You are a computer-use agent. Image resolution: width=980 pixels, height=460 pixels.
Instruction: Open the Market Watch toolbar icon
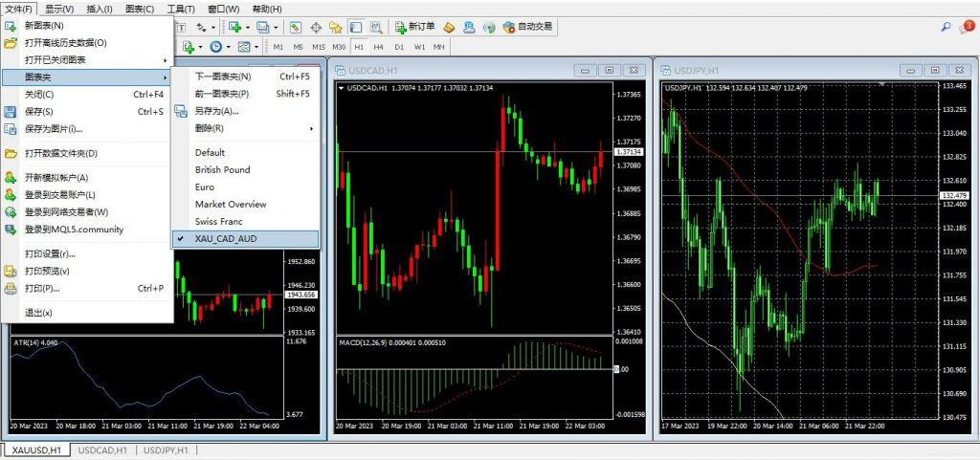click(296, 28)
